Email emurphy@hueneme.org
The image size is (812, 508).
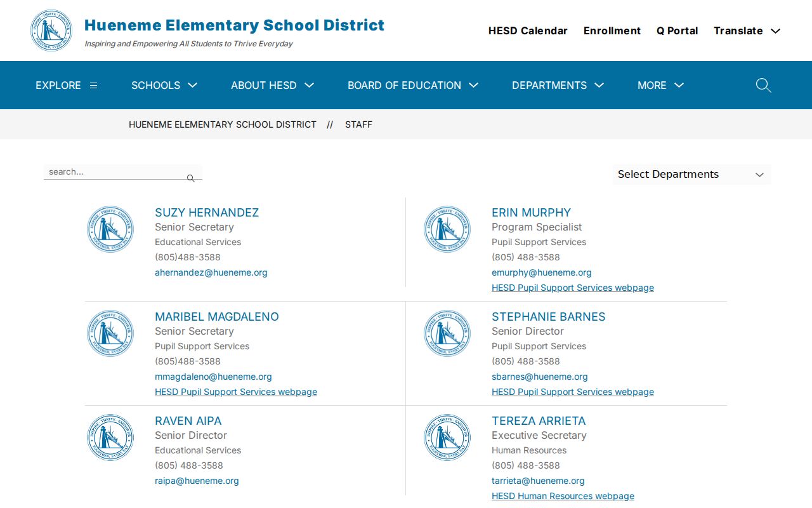(x=542, y=272)
